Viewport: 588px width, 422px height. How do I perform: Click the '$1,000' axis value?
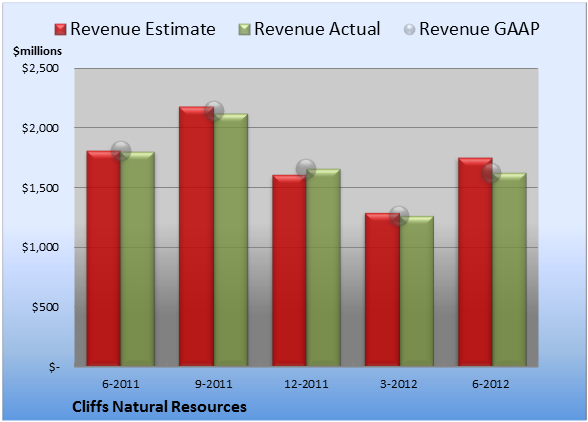[x=40, y=248]
